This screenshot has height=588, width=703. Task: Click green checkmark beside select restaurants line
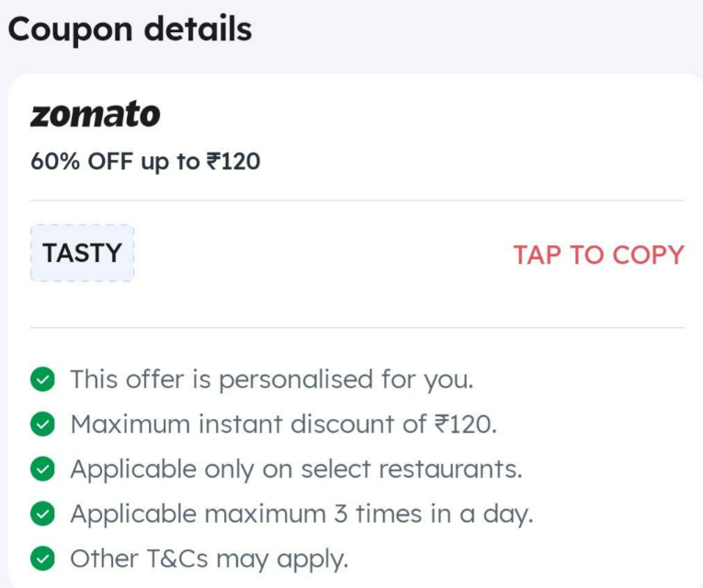click(42, 469)
